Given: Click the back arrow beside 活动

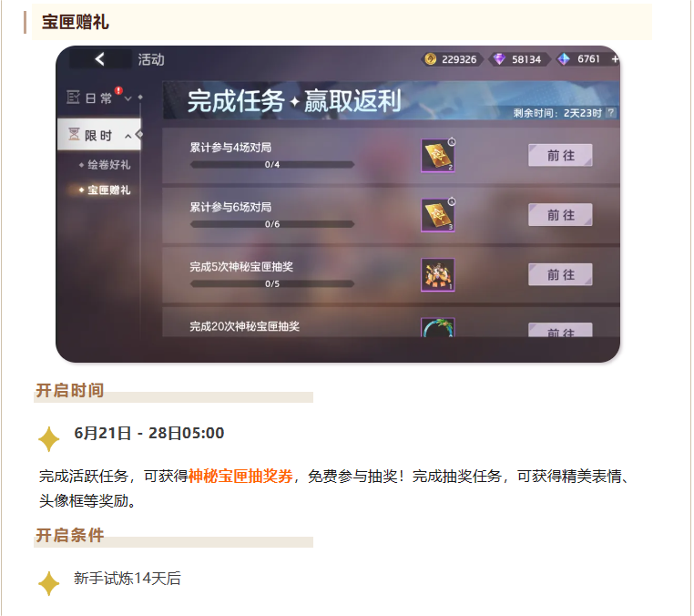Looking at the screenshot, I should [x=100, y=59].
